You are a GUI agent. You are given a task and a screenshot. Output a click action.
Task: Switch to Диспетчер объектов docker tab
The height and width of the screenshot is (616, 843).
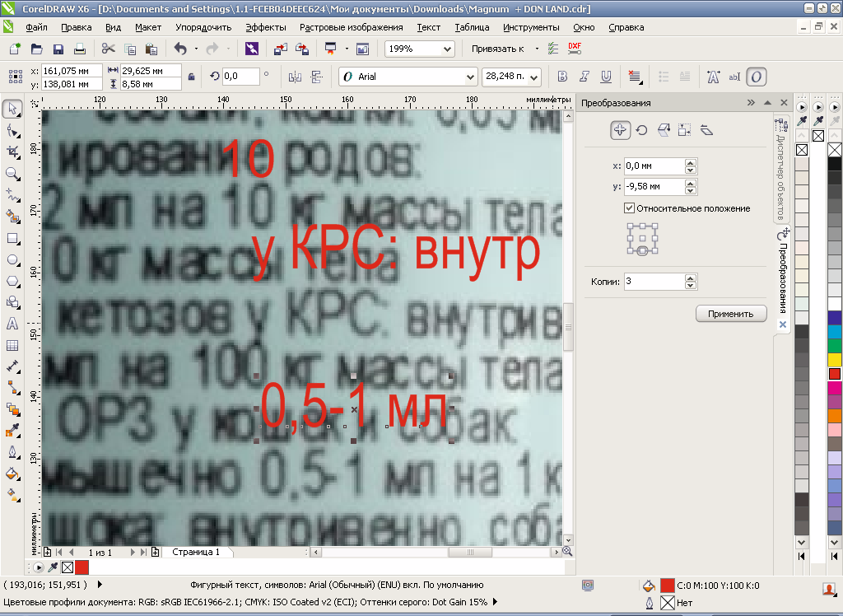781,168
